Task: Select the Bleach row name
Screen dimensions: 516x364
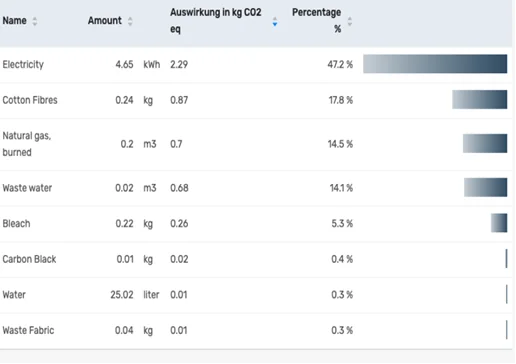Action: pyautogui.click(x=16, y=224)
